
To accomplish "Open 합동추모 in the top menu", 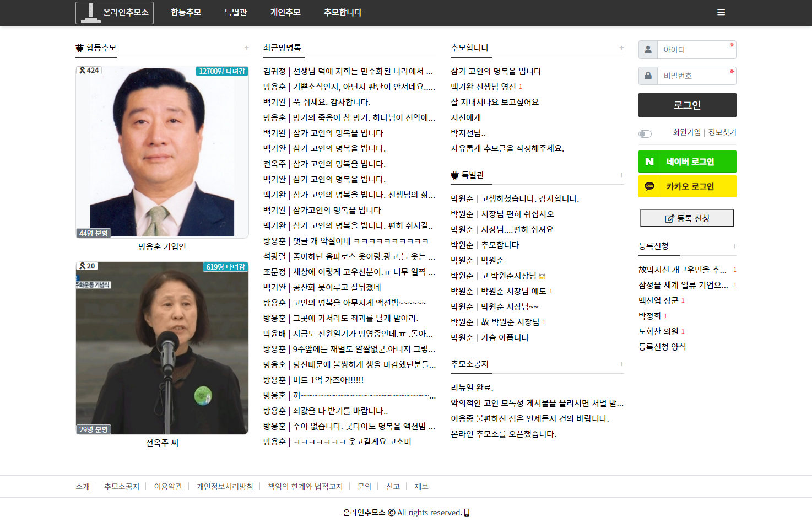I will coord(186,13).
